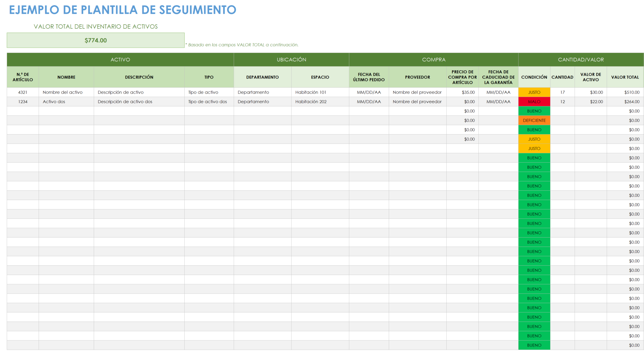Select the $35.00 purchase price cell
This screenshot has width=644, height=352.
[463, 92]
